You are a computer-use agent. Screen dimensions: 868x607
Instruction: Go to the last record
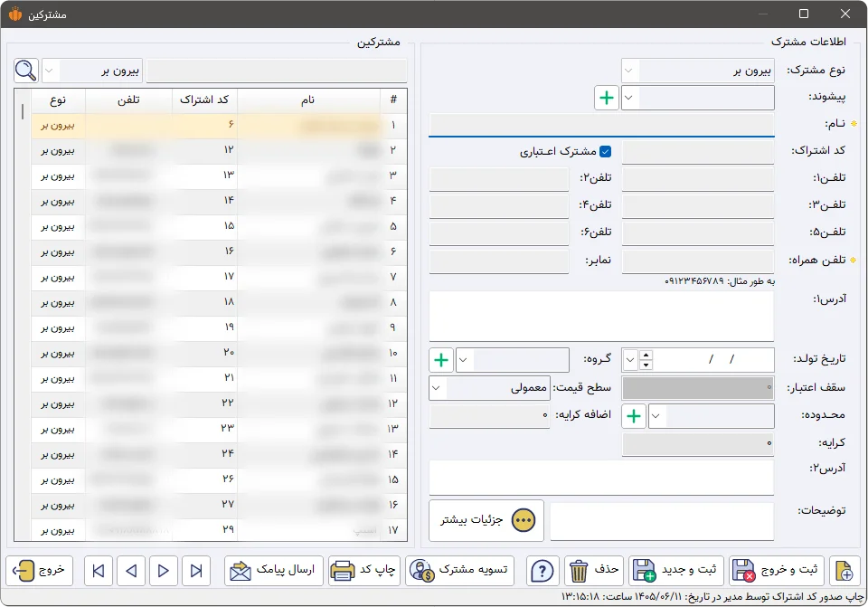(x=196, y=571)
